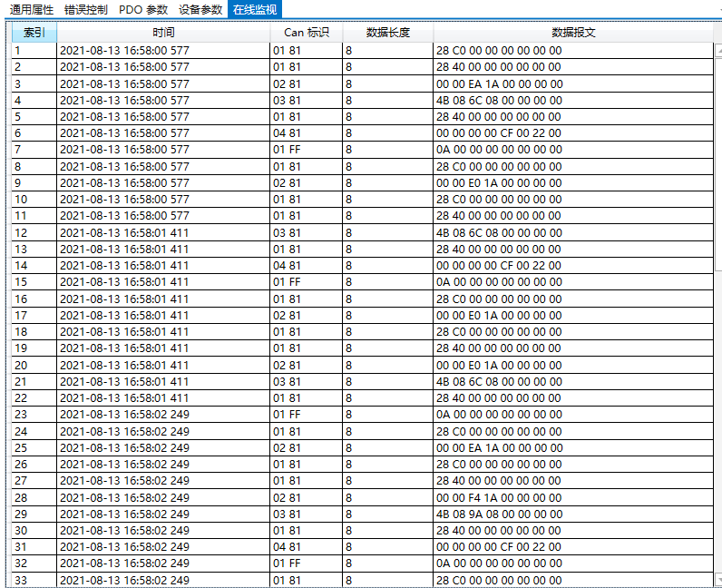Select the 在线监视 tab

tap(254, 9)
